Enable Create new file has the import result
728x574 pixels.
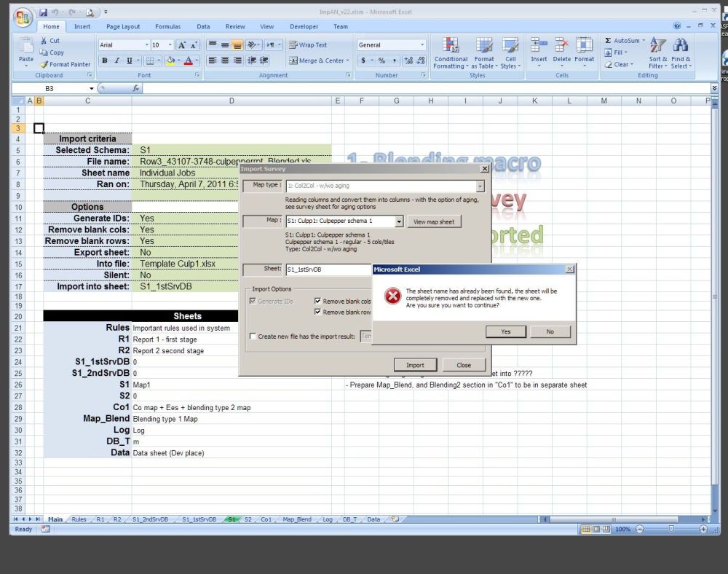[253, 337]
